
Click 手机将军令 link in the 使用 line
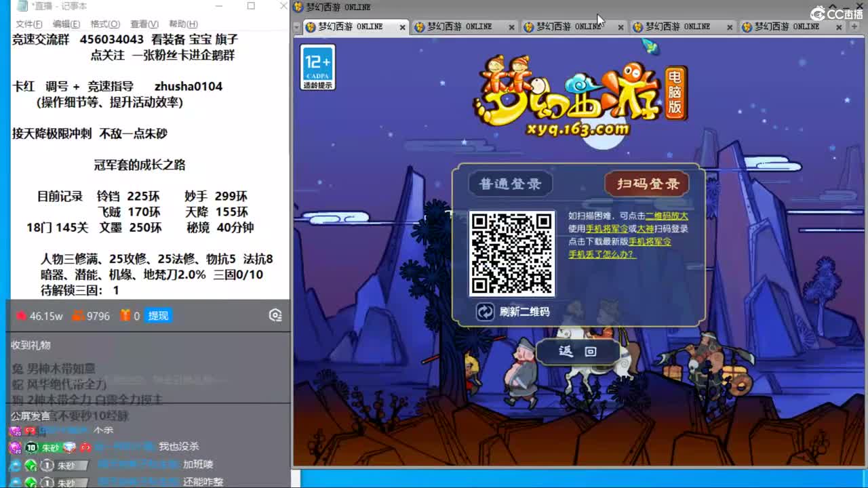coord(607,229)
